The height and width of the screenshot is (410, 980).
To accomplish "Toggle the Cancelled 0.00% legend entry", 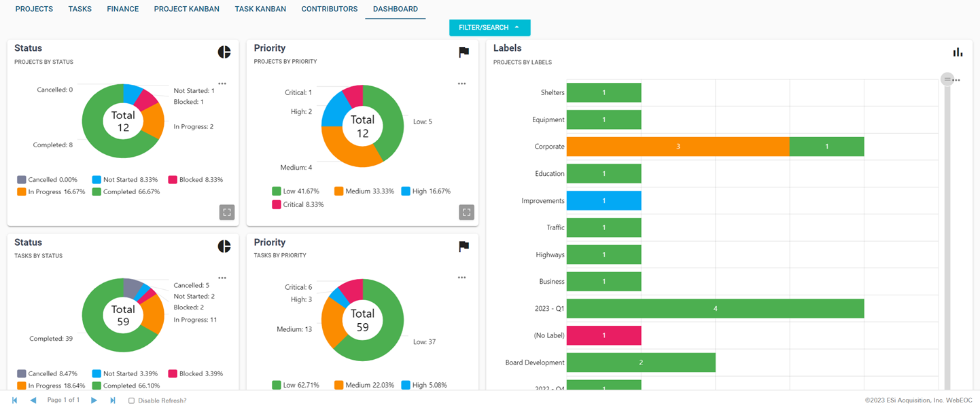I will [x=47, y=179].
